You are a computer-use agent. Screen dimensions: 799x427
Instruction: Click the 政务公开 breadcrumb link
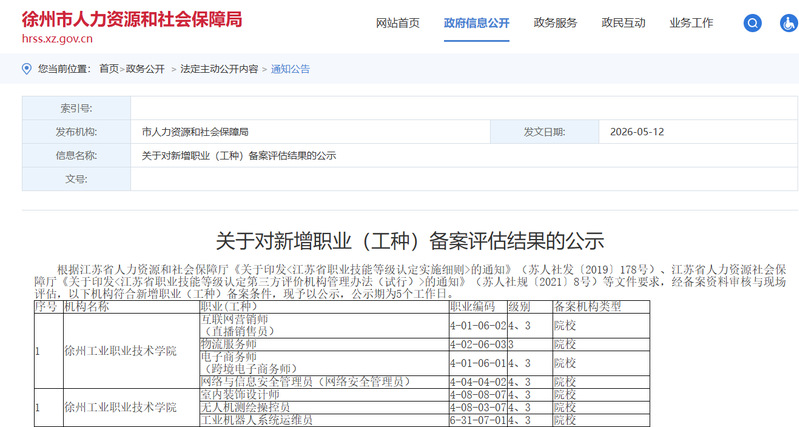[x=145, y=69]
